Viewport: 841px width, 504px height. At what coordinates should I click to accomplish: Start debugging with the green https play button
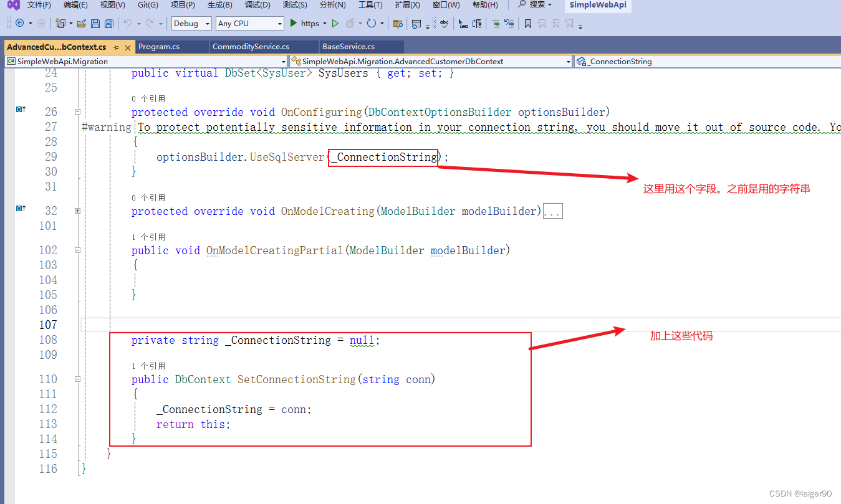coord(293,24)
